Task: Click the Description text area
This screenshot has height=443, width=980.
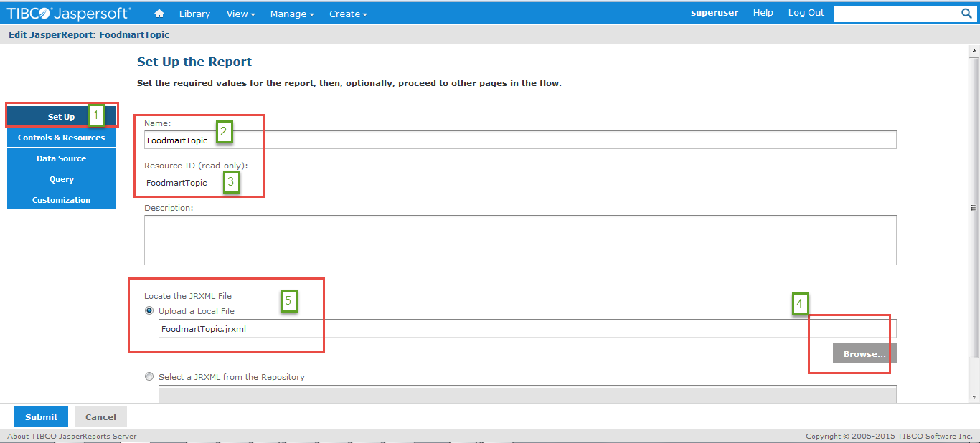Action: (520, 240)
